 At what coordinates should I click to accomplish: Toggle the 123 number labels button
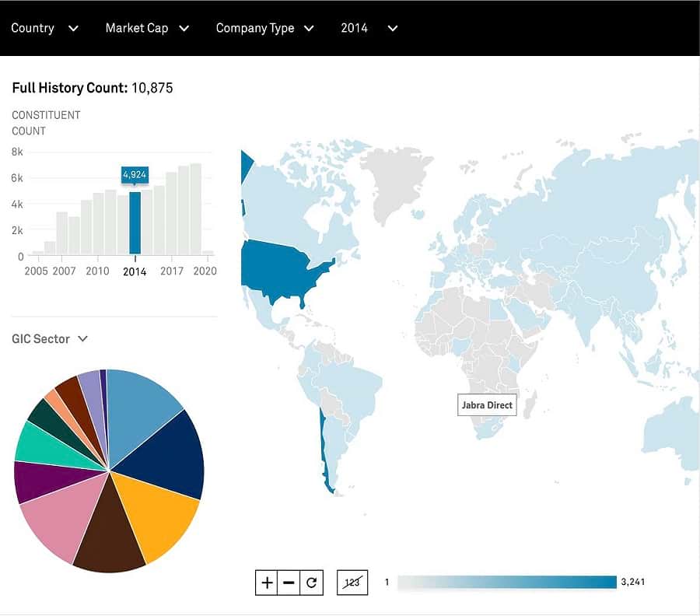(352, 582)
